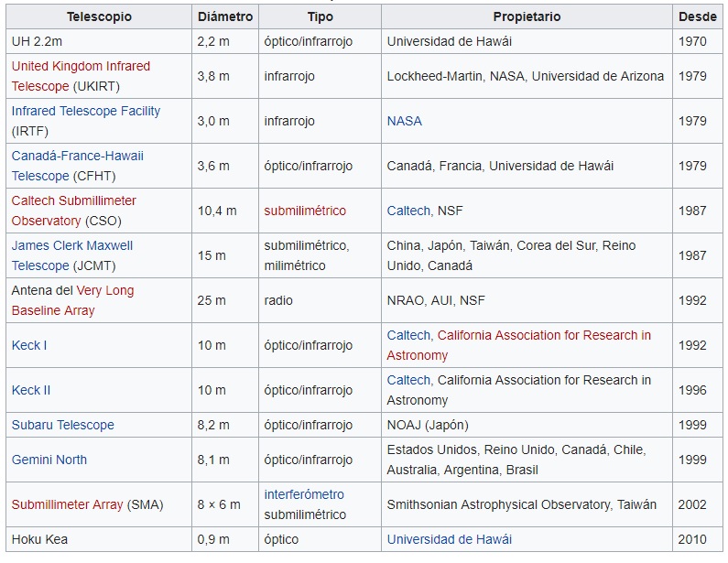Click the Diámetro column header
This screenshot has width=728, height=563.
(x=225, y=16)
